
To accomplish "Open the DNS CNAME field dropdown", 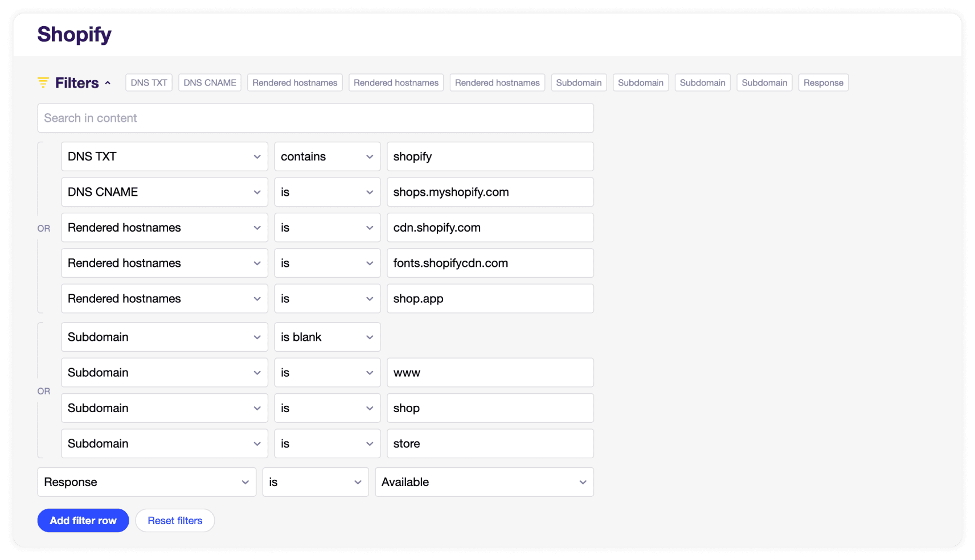I will coord(165,192).
